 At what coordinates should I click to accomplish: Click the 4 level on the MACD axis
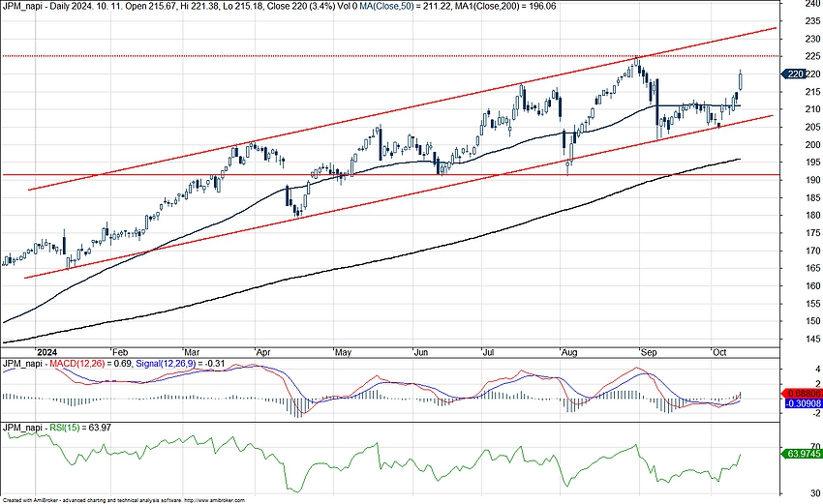(817, 370)
